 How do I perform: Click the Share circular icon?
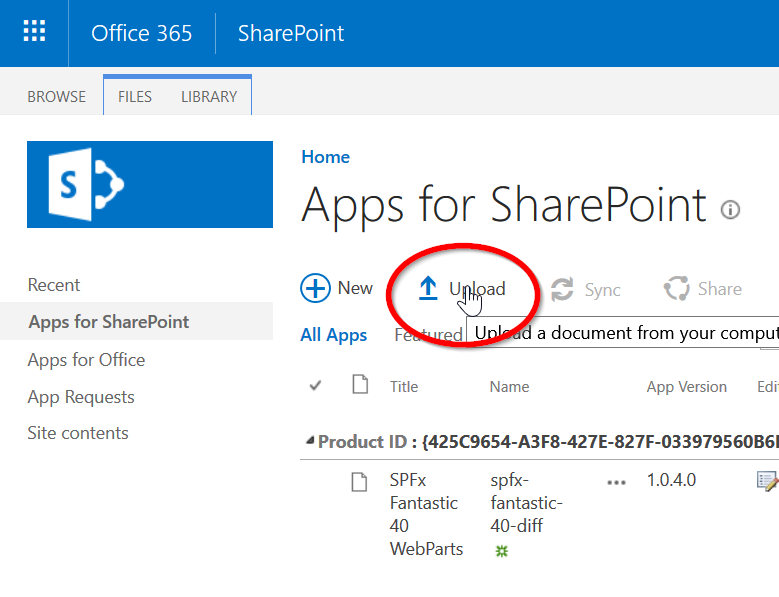tap(676, 289)
